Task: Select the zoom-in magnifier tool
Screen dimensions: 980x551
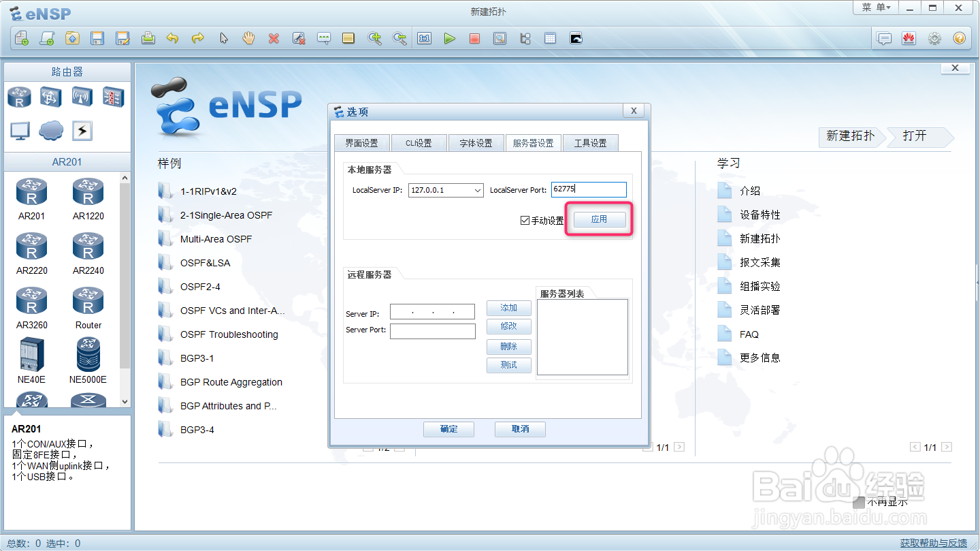Action: tap(375, 38)
